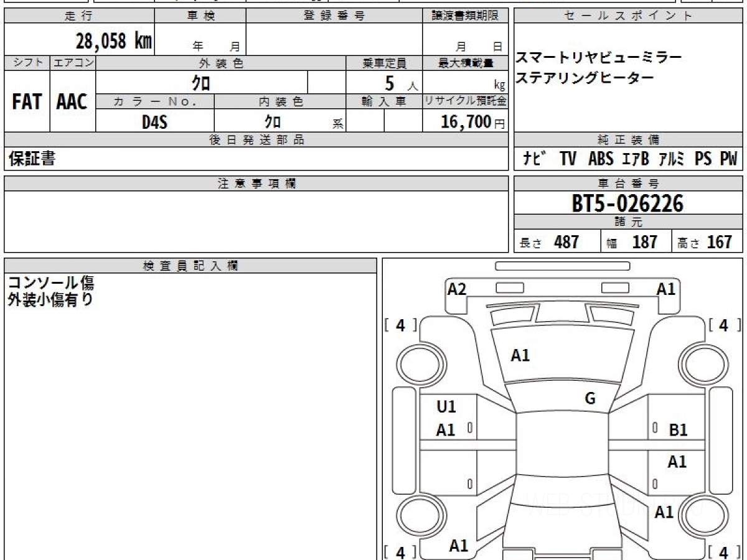Select the length value 長さ 487
This screenshot has width=747, height=560.
pos(549,242)
